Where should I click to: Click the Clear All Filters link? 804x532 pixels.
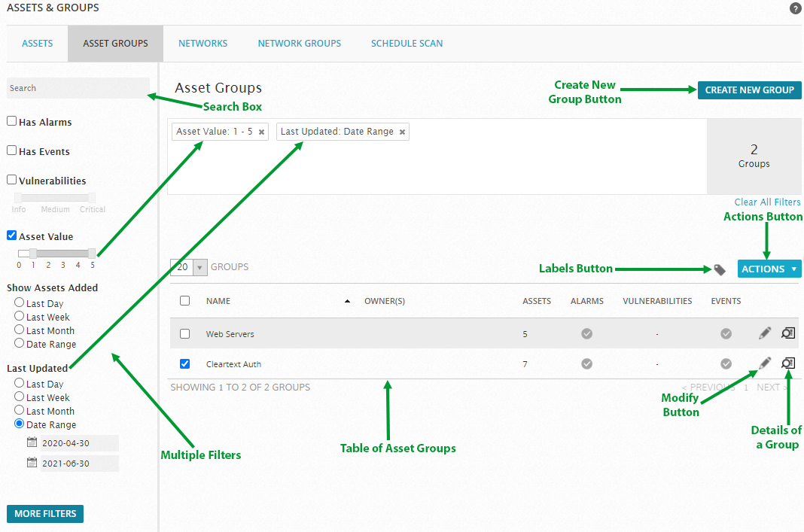[x=767, y=202]
